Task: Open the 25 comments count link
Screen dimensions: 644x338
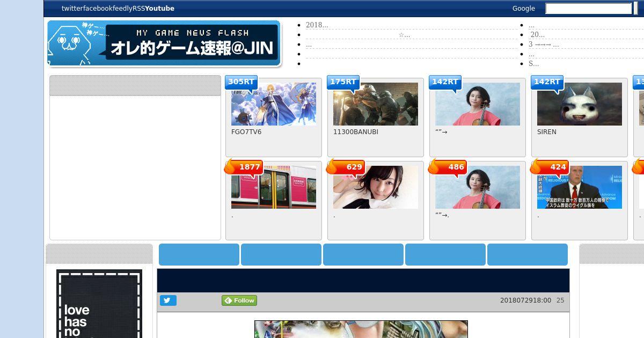Action: point(560,300)
